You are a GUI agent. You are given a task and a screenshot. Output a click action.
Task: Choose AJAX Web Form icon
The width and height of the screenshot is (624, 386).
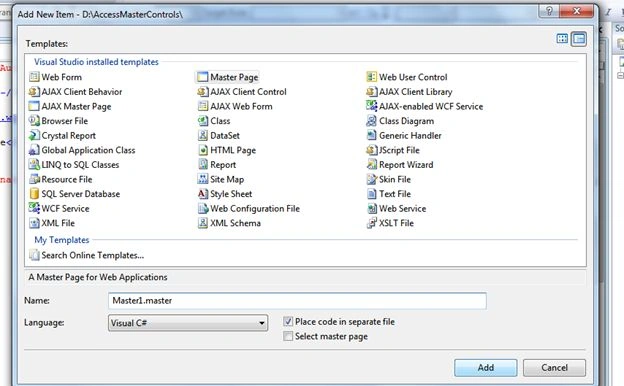coord(203,106)
